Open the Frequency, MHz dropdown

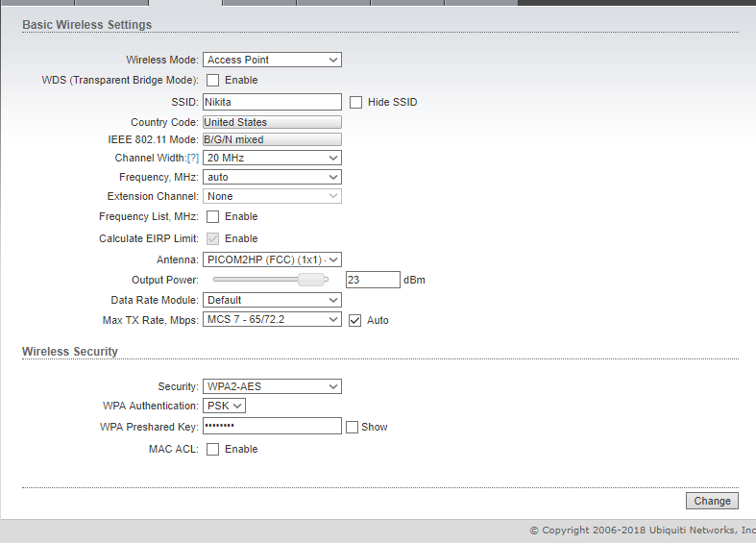click(x=272, y=177)
